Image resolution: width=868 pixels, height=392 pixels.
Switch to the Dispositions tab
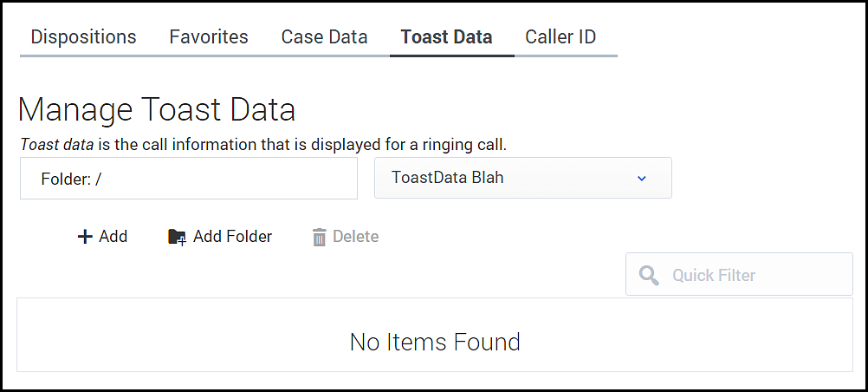click(x=83, y=37)
